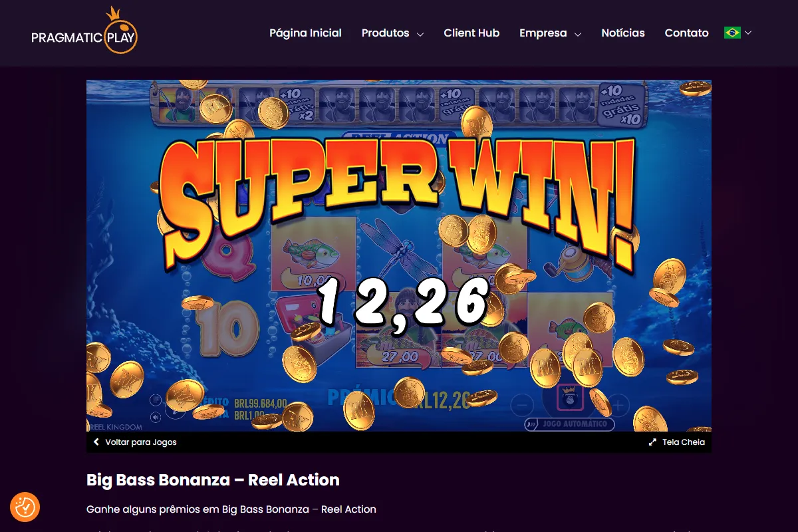Image resolution: width=798 pixels, height=532 pixels.
Task: Click the Tela Cheia expand arrows icon
Action: 653,442
